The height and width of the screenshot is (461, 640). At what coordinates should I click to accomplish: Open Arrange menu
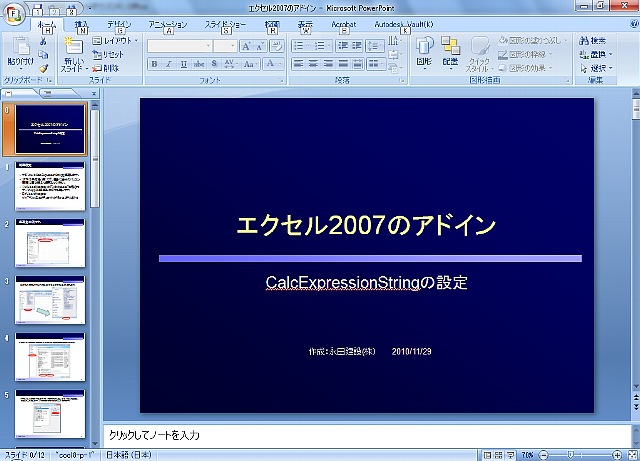450,53
